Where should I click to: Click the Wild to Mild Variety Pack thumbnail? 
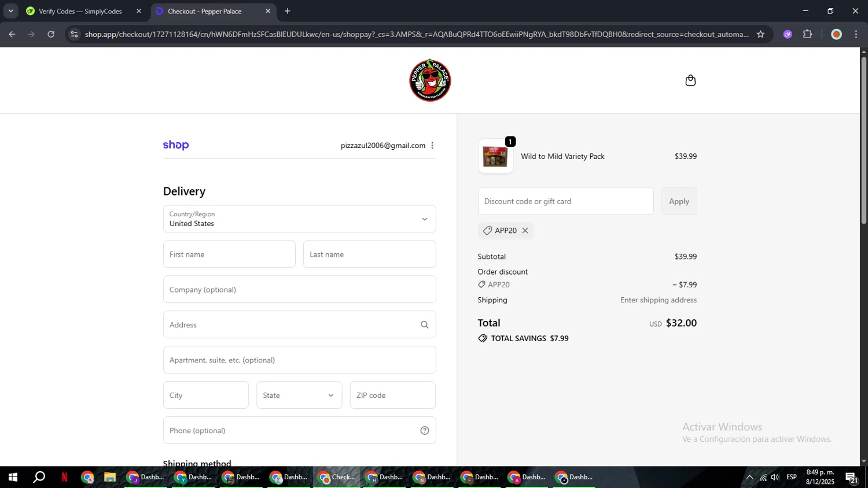coord(495,156)
